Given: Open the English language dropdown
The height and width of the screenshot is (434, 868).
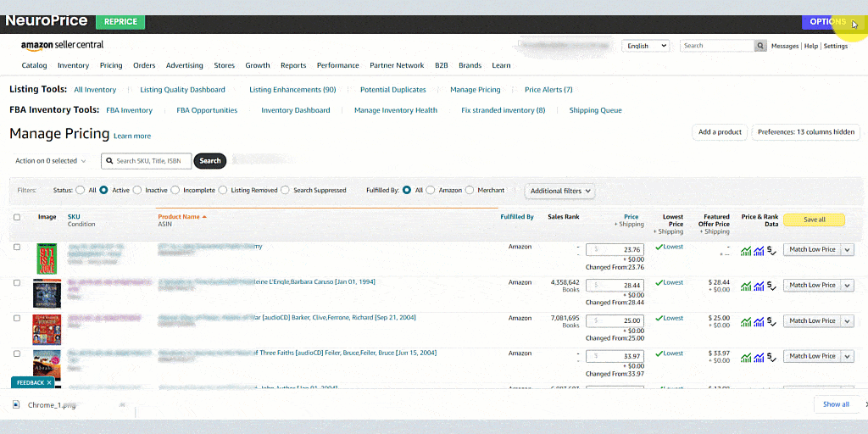Looking at the screenshot, I should (x=646, y=46).
